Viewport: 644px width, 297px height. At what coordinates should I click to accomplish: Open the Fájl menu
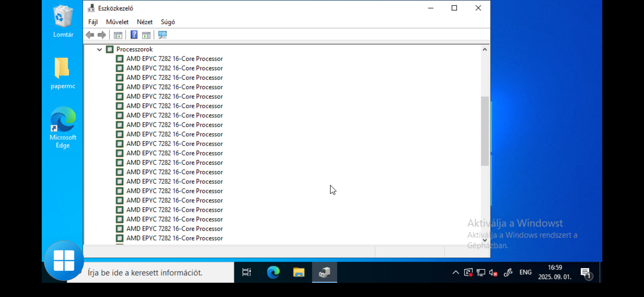pyautogui.click(x=93, y=22)
